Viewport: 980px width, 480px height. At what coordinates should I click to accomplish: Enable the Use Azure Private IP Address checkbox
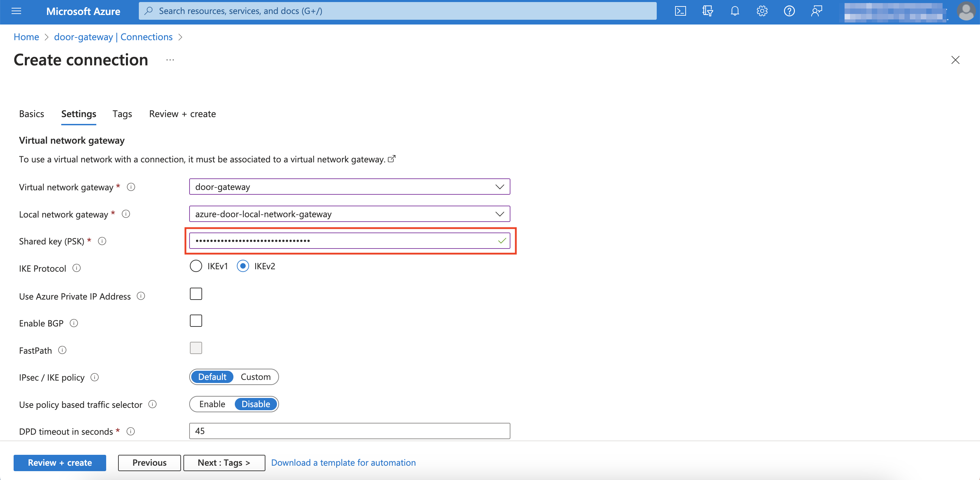pyautogui.click(x=196, y=293)
